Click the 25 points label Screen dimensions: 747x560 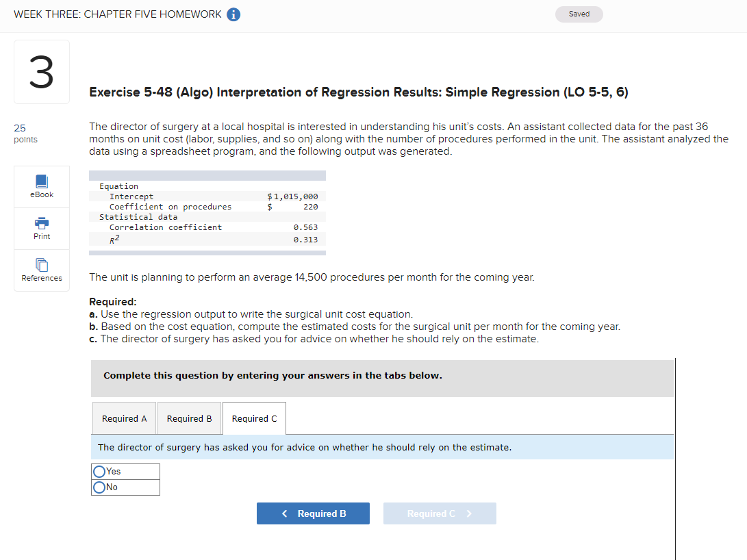click(26, 133)
